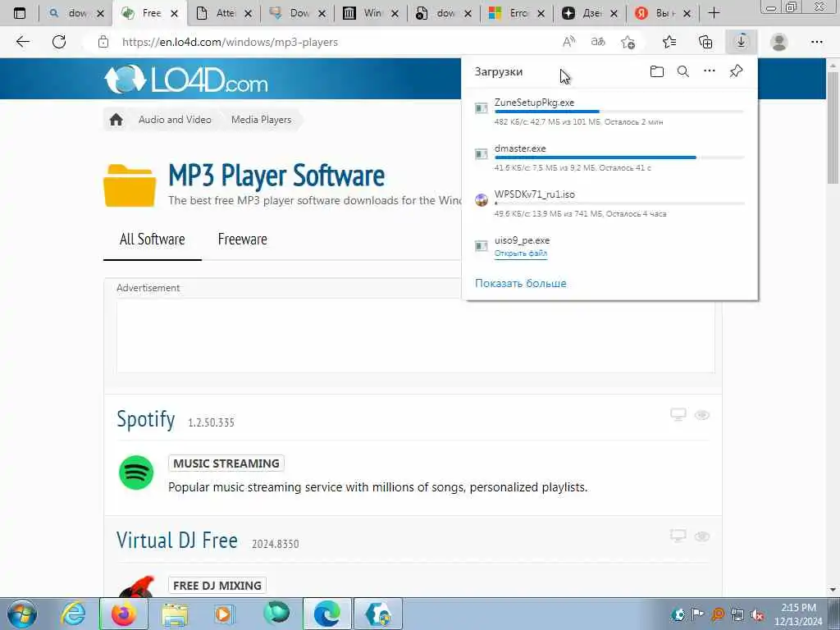Open the Windows Start button

[22, 614]
